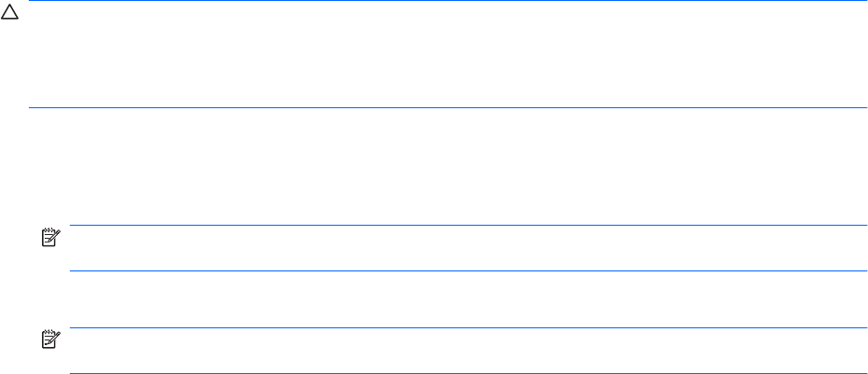Image resolution: width=868 pixels, height=374 pixels.
Task: Click the first note pencil icon
Action: click(x=48, y=240)
